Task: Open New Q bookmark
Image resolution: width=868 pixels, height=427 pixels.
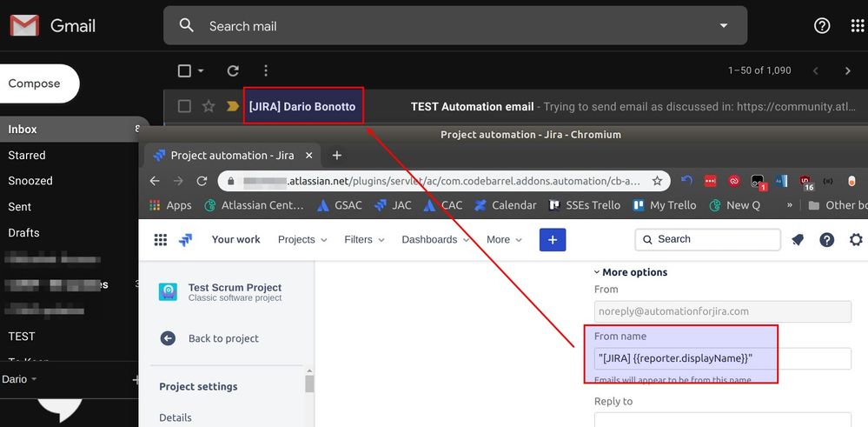Action: tap(735, 205)
